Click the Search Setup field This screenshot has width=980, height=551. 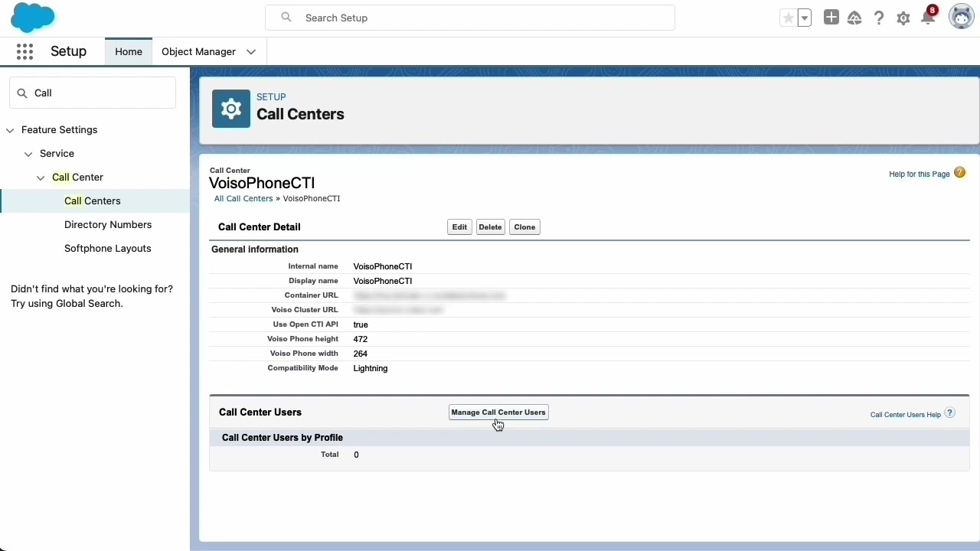[x=469, y=18]
